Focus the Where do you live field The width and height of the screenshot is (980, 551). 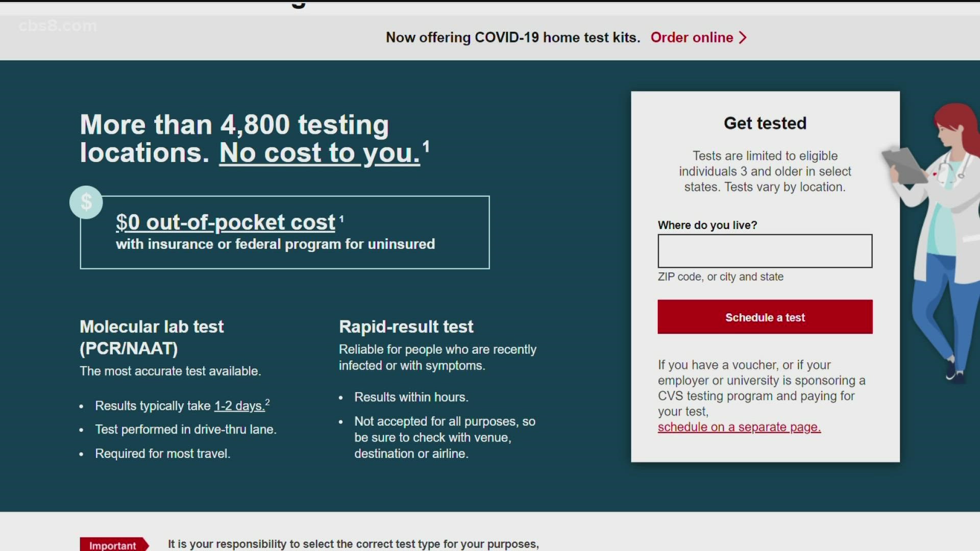click(x=765, y=251)
